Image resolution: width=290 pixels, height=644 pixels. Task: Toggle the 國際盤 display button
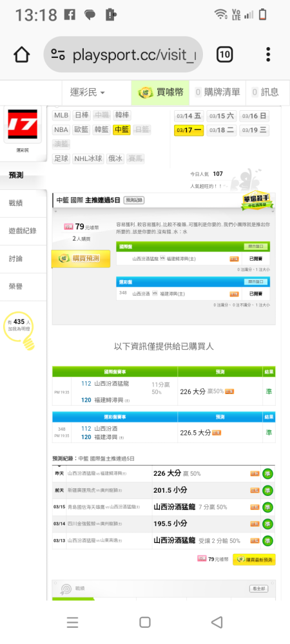coord(256,247)
